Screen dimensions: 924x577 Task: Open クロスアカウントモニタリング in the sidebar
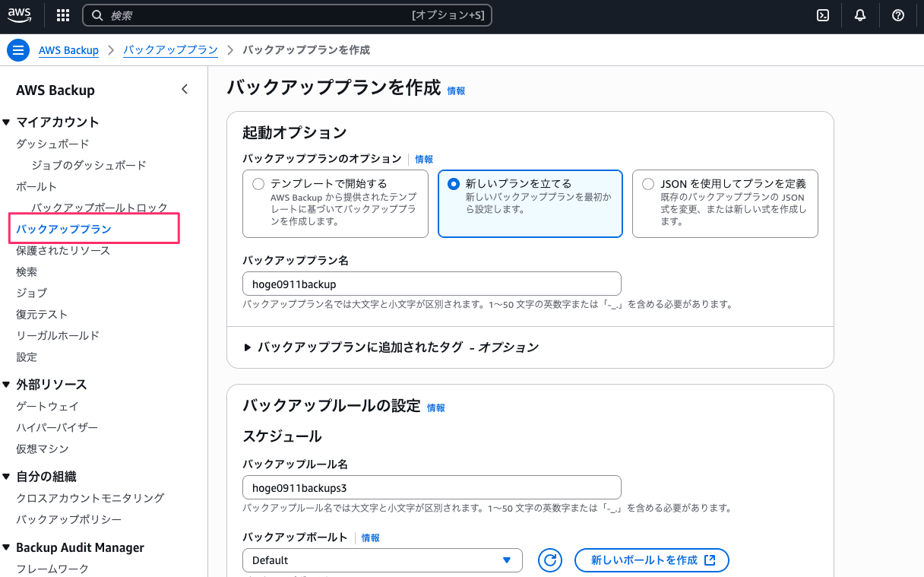[90, 498]
